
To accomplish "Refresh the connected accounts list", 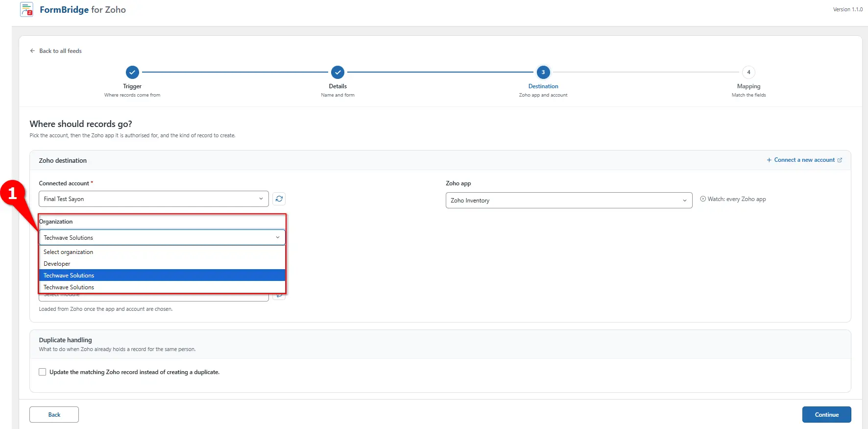I will click(x=279, y=199).
